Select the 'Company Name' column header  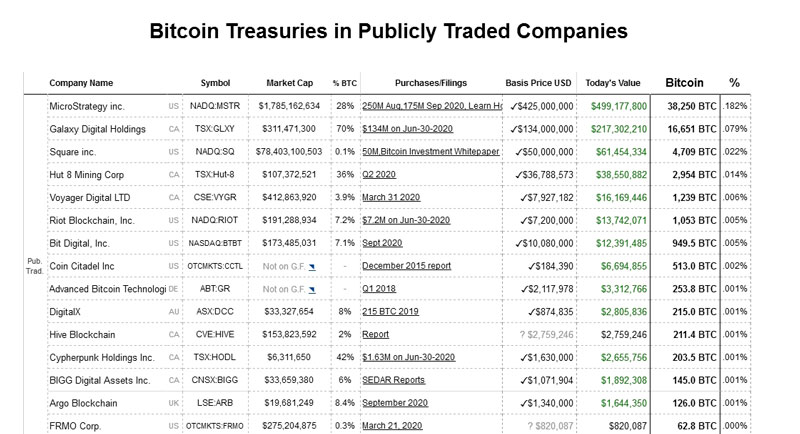pyautogui.click(x=81, y=83)
